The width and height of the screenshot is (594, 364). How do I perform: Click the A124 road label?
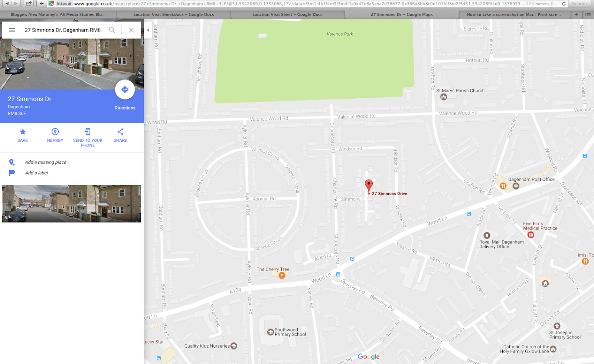pyautogui.click(x=235, y=291)
